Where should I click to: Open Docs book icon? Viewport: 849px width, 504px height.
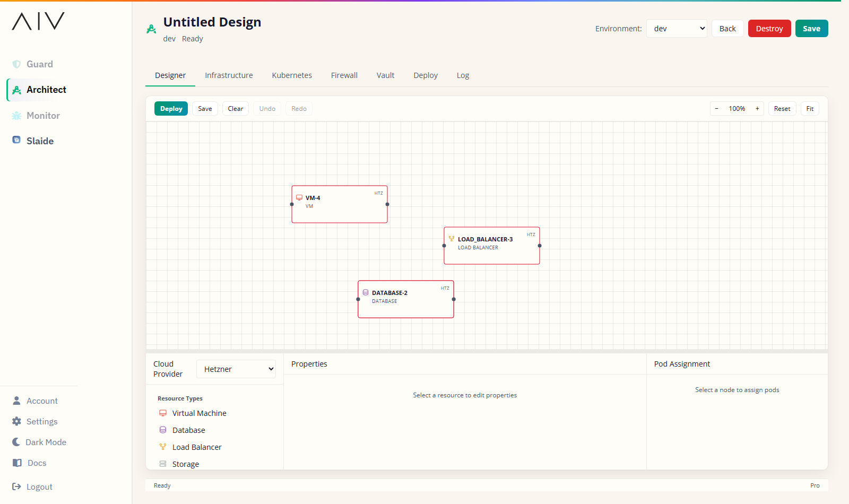(x=17, y=463)
